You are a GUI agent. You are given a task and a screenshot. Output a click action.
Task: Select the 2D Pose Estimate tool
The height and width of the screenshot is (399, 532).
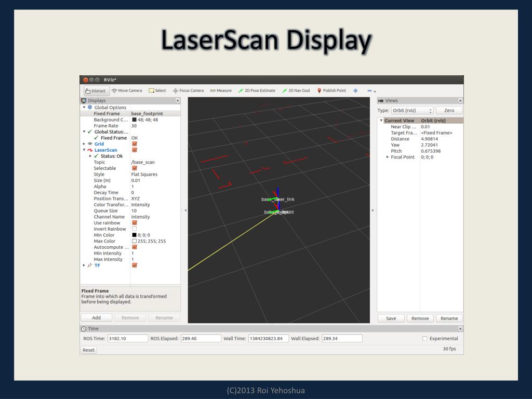[257, 90]
